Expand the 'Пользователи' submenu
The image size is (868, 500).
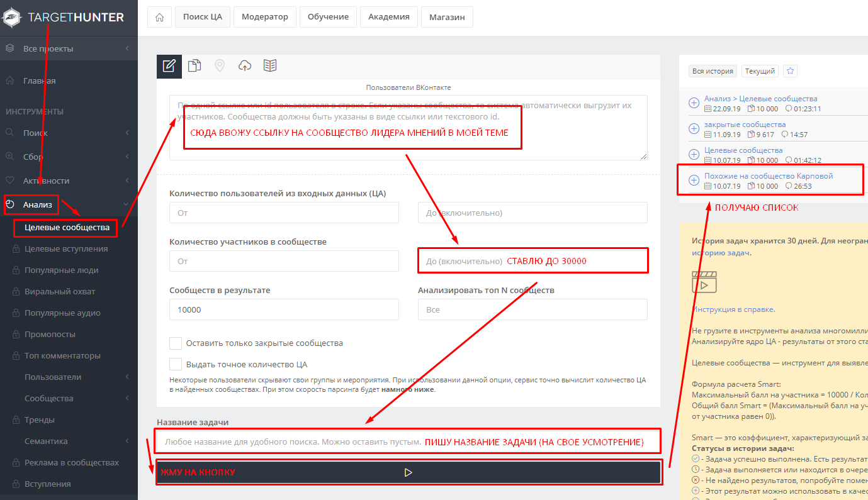click(x=69, y=377)
